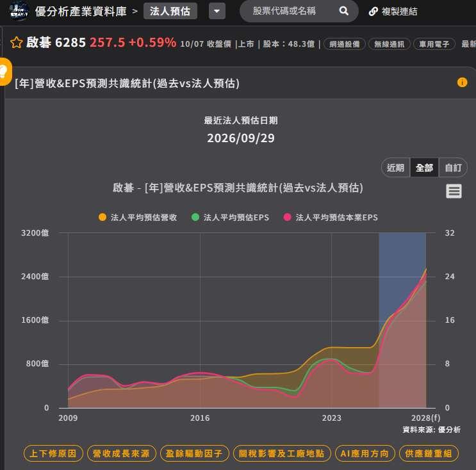Image resolution: width=476 pixels, height=470 pixels.
Task: Select the 網通設備 tag
Action: pos(344,44)
